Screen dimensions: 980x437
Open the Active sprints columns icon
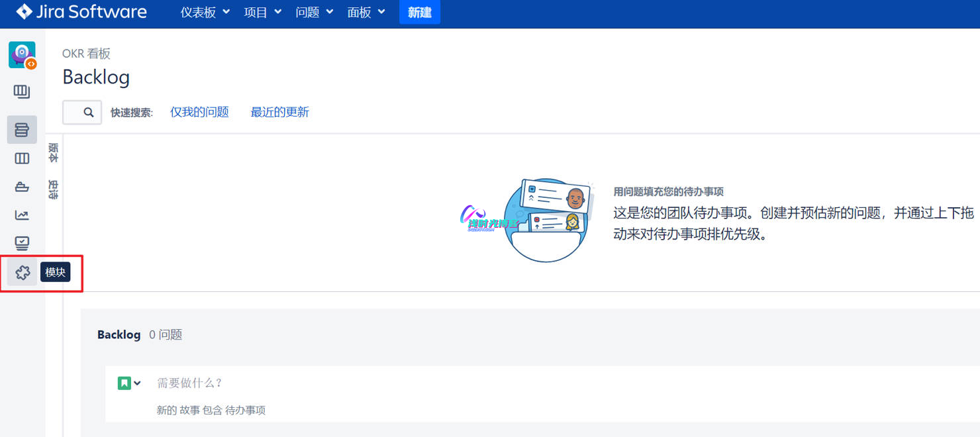coord(22,158)
